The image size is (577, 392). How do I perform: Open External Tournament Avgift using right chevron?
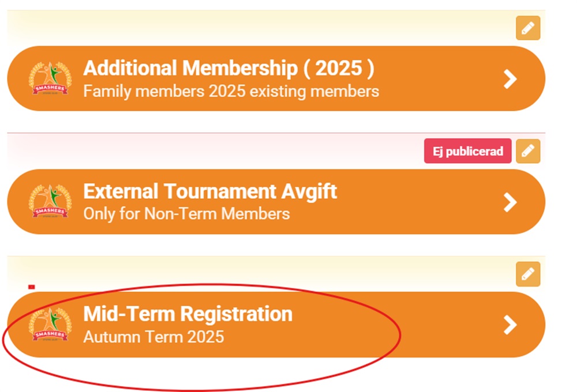[x=510, y=202]
